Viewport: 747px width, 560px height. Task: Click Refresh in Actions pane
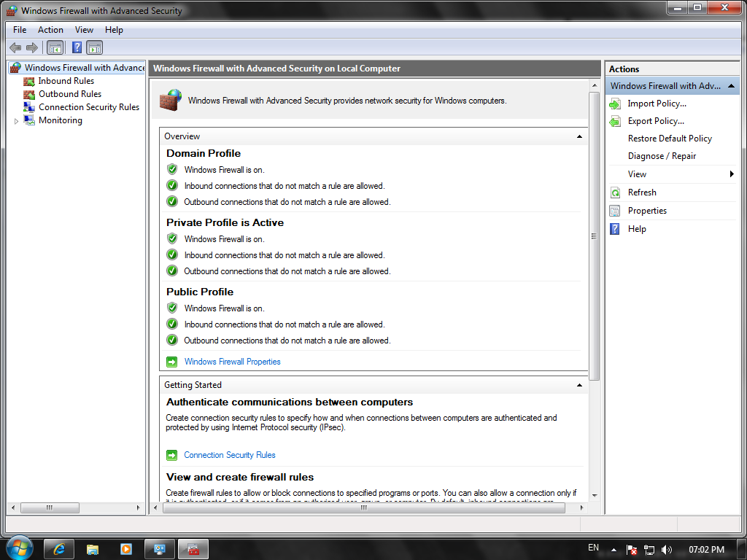pos(642,192)
